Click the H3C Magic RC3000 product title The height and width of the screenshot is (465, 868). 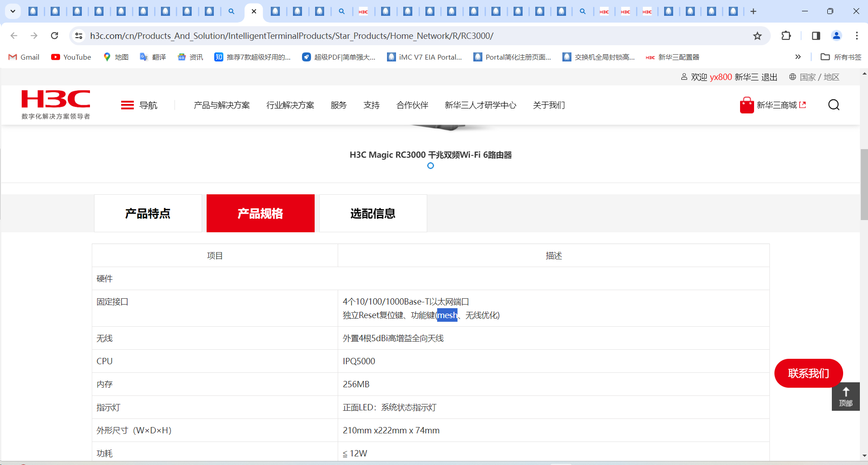click(x=430, y=155)
